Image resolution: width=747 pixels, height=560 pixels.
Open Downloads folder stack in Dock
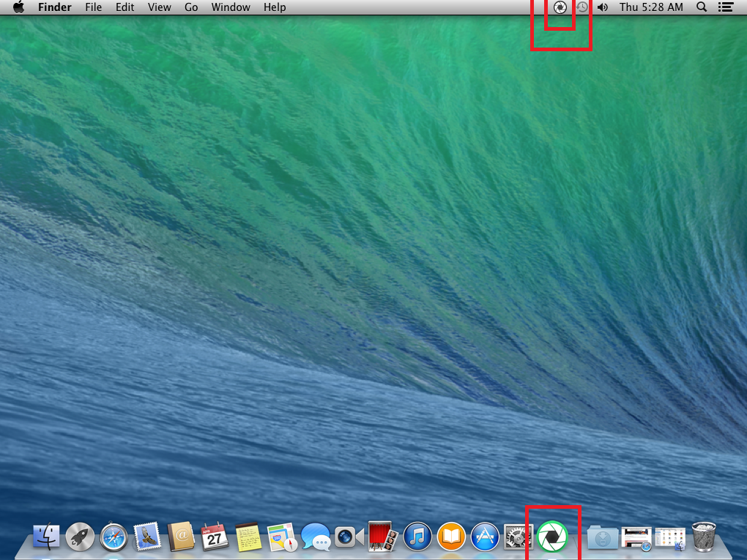click(x=603, y=537)
